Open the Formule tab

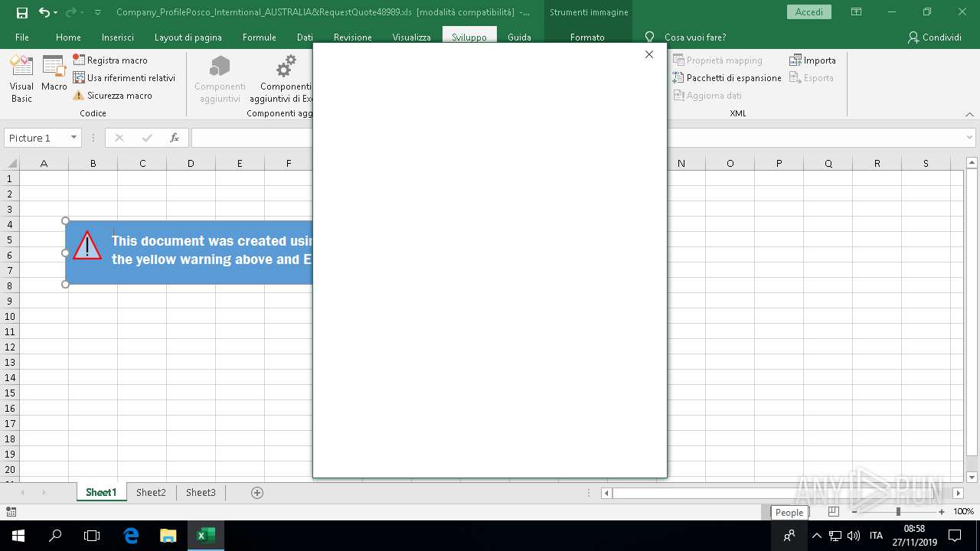[260, 37]
